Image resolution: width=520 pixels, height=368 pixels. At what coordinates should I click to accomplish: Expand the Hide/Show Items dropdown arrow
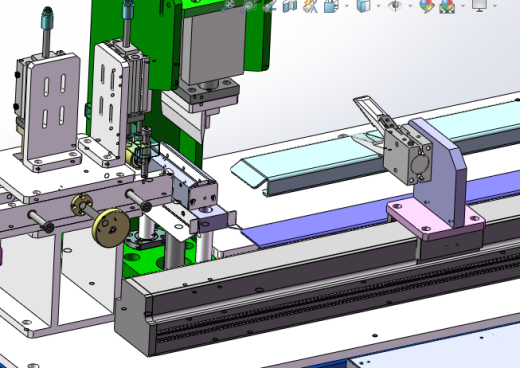coord(410,6)
